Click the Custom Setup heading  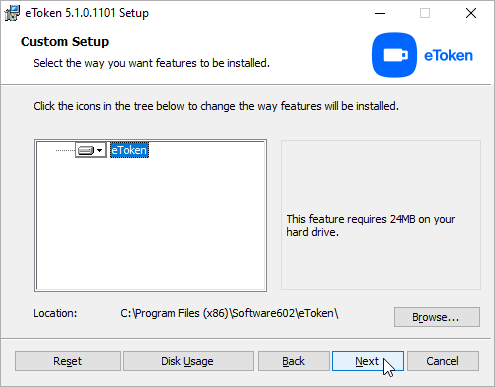point(65,42)
